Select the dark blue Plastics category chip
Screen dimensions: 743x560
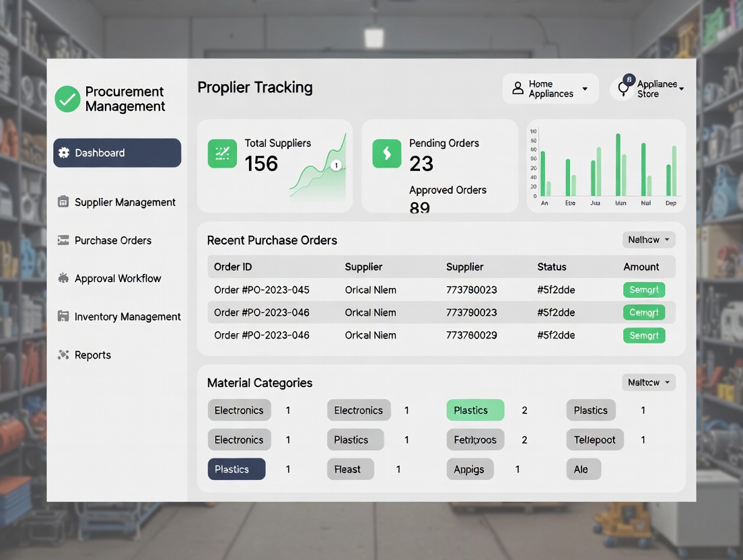236,469
